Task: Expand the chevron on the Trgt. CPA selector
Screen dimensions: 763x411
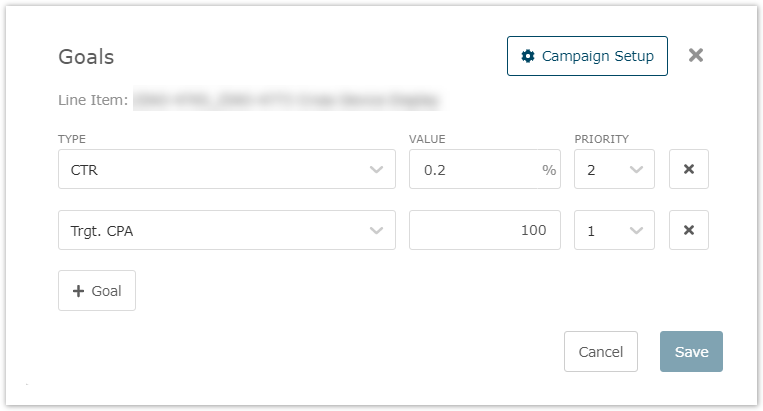Action: (x=376, y=231)
